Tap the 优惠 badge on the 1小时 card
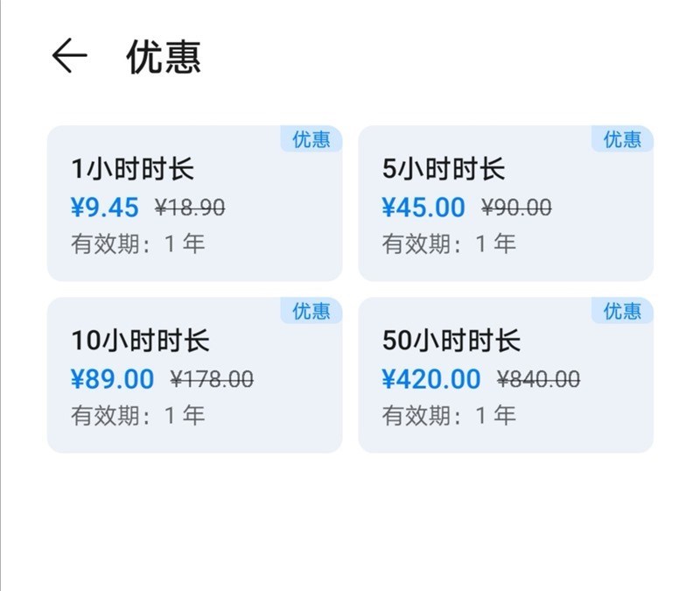This screenshot has height=591, width=700. click(311, 139)
